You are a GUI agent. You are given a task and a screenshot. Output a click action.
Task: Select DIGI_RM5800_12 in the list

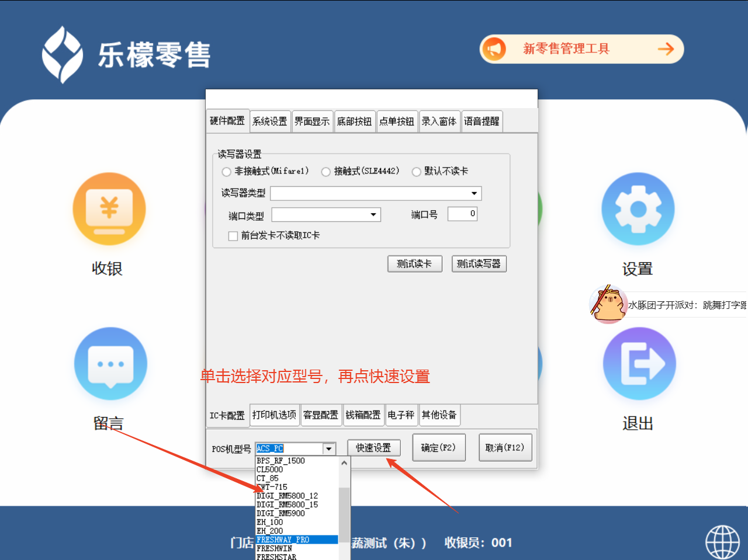click(x=297, y=496)
